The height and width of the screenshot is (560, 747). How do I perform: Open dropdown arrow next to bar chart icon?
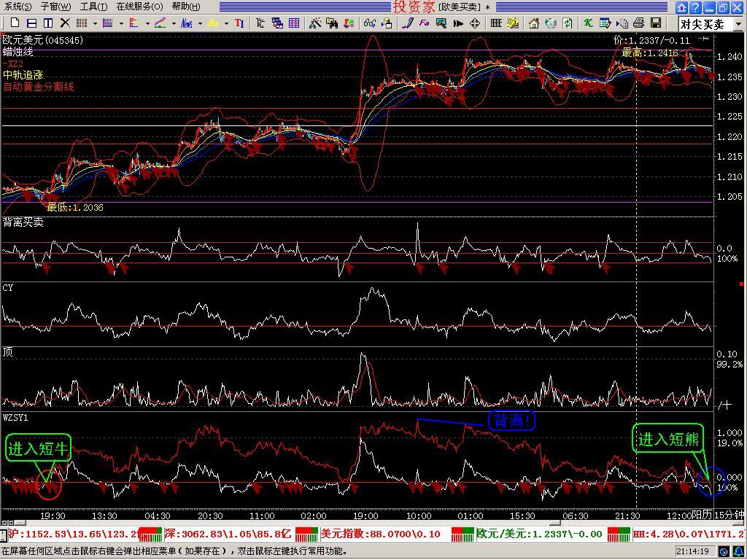(147, 23)
